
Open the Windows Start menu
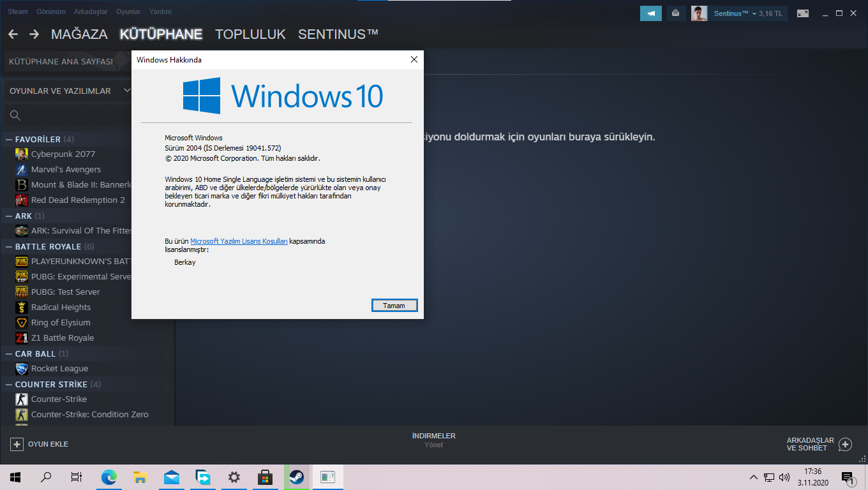[x=15, y=477]
